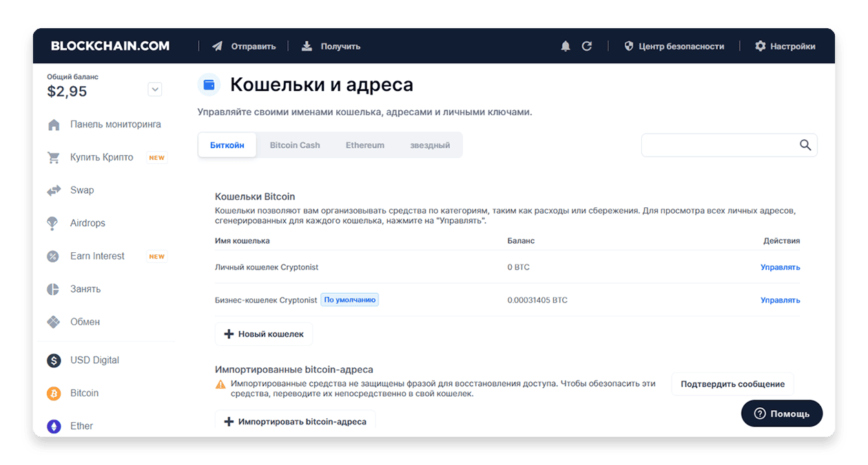Click Бизнес-кошелек Cryptonist name
This screenshot has height=465, width=868.
[266, 300]
